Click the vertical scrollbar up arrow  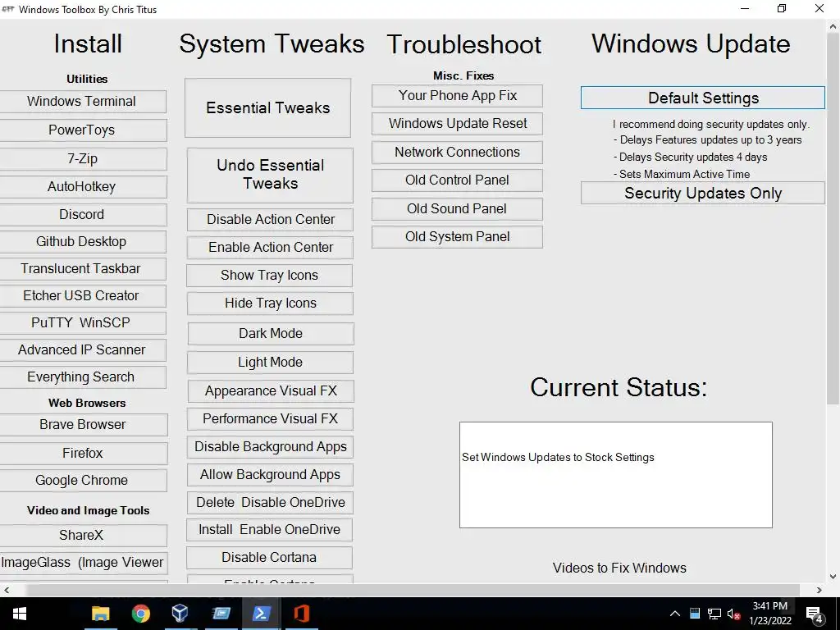click(x=833, y=26)
